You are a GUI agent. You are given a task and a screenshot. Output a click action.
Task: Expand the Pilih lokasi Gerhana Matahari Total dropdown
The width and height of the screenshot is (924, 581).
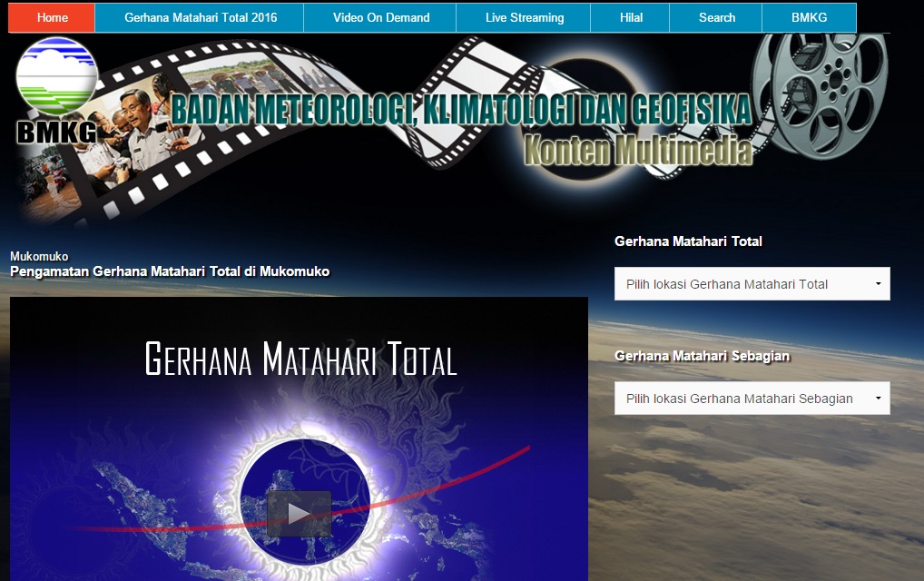(x=752, y=284)
